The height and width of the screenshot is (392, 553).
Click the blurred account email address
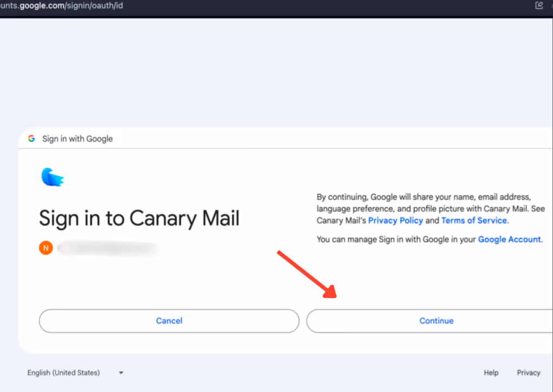click(x=108, y=248)
